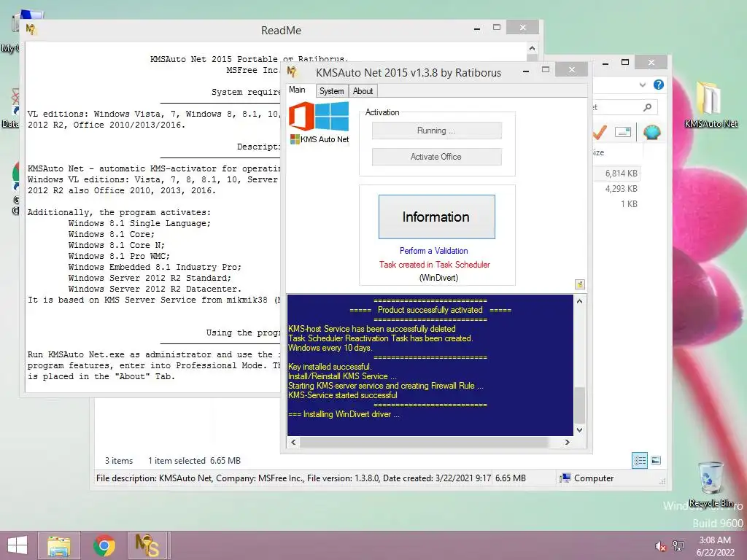The image size is (747, 560).
Task: Click the KMS Auto Net logo image
Action: click(x=319, y=122)
